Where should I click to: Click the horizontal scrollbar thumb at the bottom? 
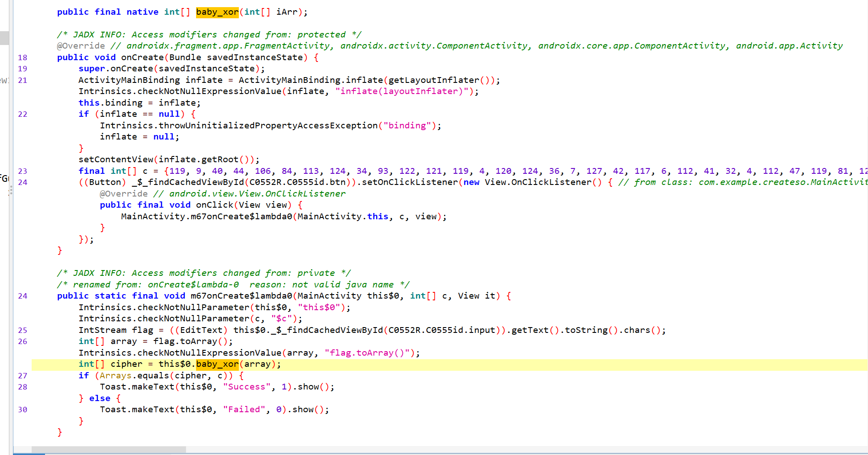(x=108, y=450)
